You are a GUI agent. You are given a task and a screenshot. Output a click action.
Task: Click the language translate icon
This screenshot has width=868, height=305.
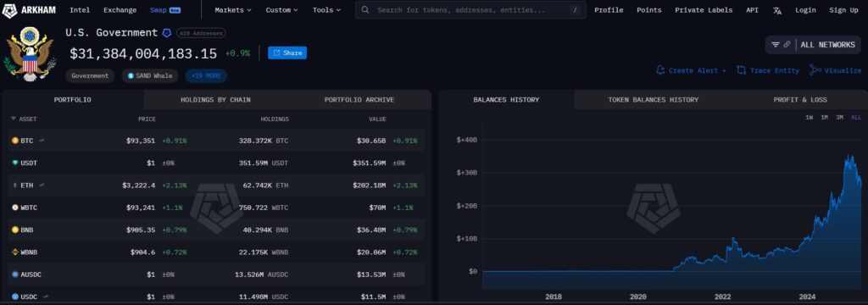[x=777, y=10]
